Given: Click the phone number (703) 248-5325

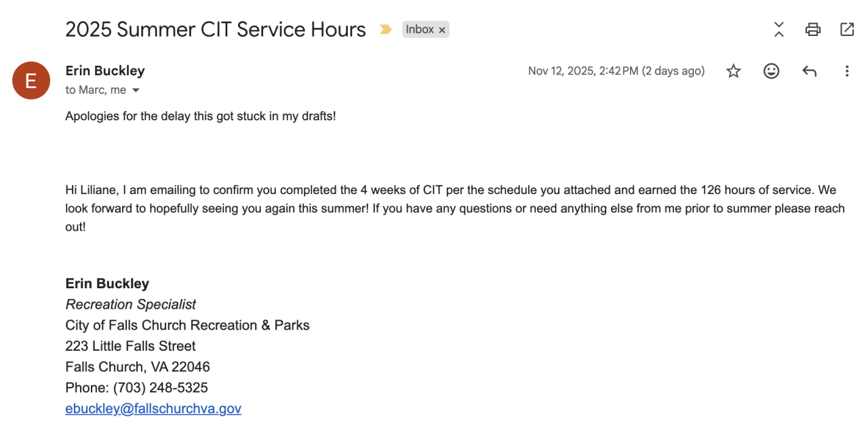Looking at the screenshot, I should (x=160, y=388).
